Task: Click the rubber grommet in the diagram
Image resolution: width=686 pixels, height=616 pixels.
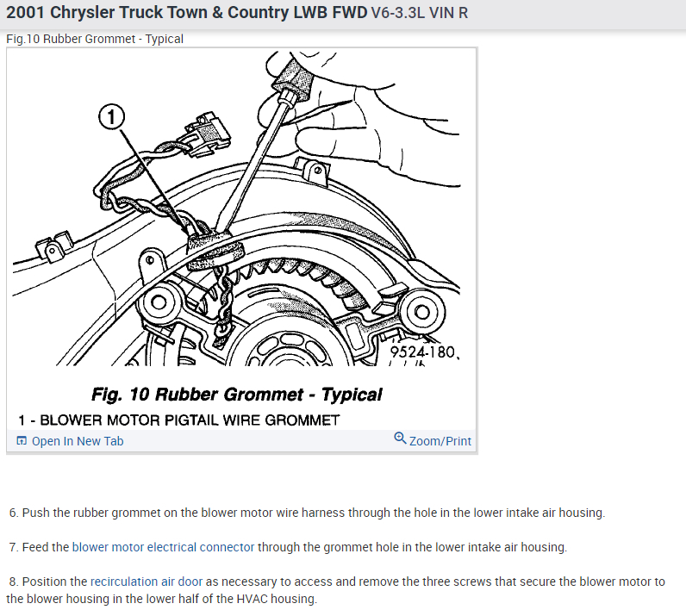Action: tap(215, 251)
